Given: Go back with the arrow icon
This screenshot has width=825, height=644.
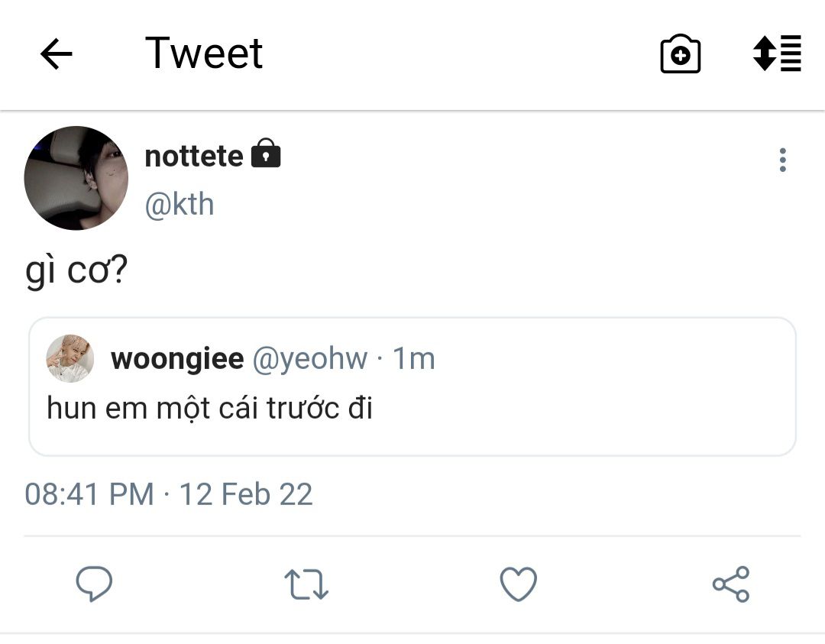Looking at the screenshot, I should pos(56,54).
